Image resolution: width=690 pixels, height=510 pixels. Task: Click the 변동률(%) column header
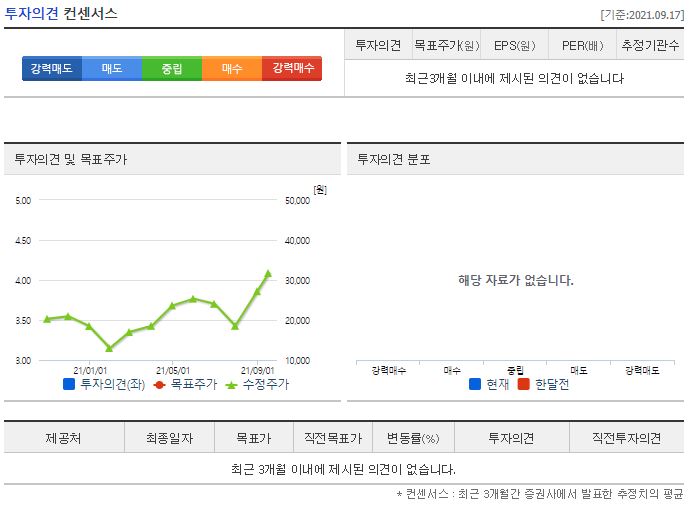413,438
